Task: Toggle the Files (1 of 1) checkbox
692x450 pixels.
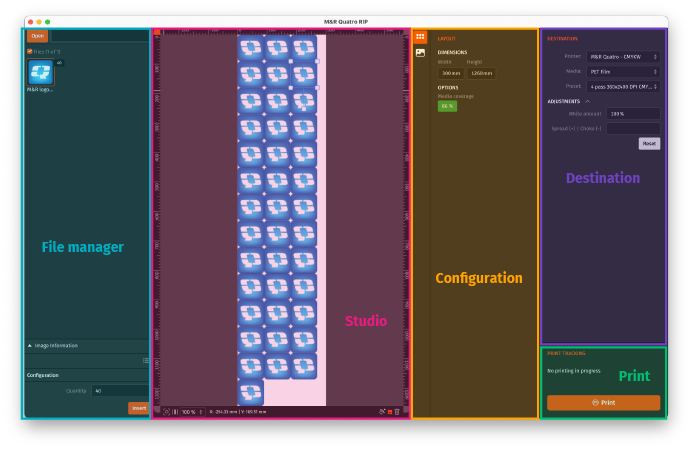Action: click(29, 51)
